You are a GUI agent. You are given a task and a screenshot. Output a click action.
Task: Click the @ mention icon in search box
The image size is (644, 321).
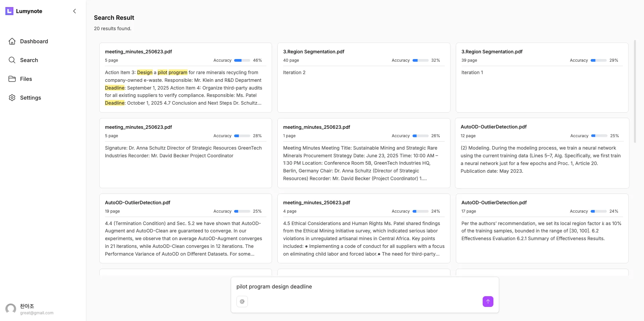click(242, 302)
